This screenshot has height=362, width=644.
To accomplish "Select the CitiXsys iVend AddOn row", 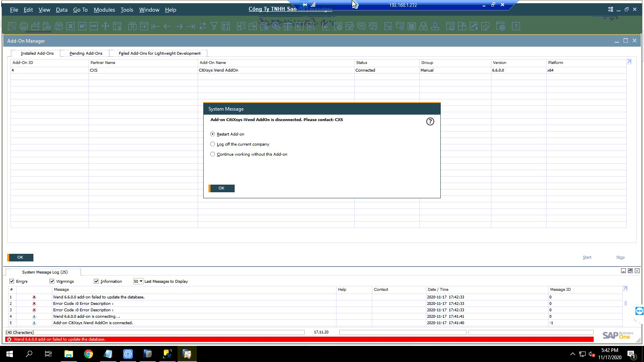I will click(219, 70).
